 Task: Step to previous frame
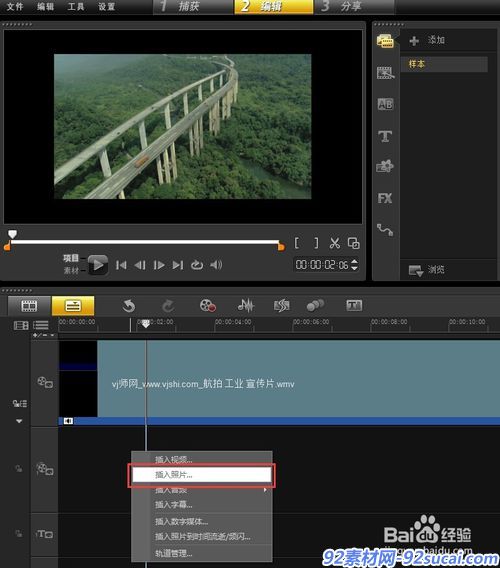click(x=140, y=265)
